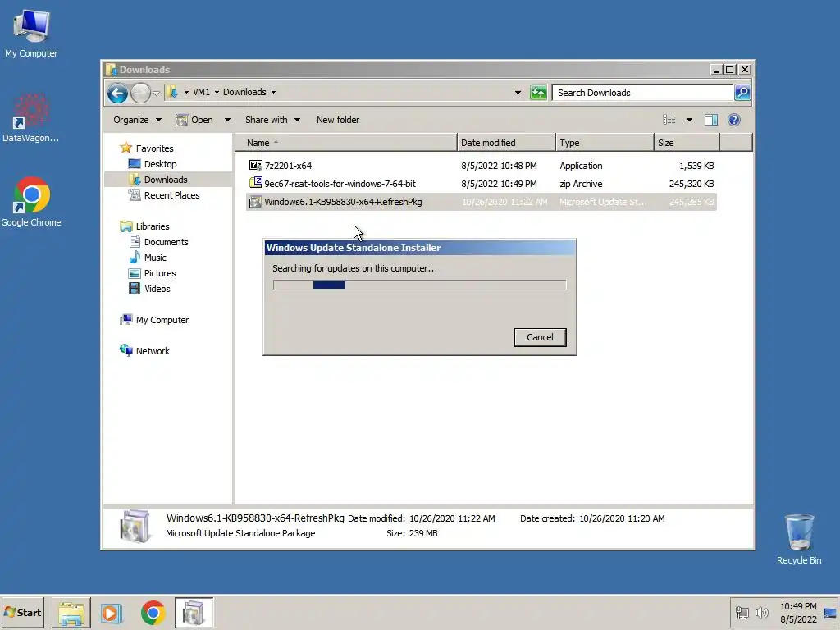Open Favorites in navigation pane
840x630 pixels.
[x=154, y=148]
